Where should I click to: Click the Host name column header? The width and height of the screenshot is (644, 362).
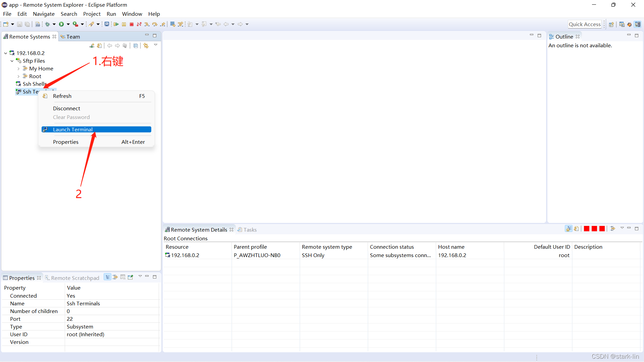(470, 247)
